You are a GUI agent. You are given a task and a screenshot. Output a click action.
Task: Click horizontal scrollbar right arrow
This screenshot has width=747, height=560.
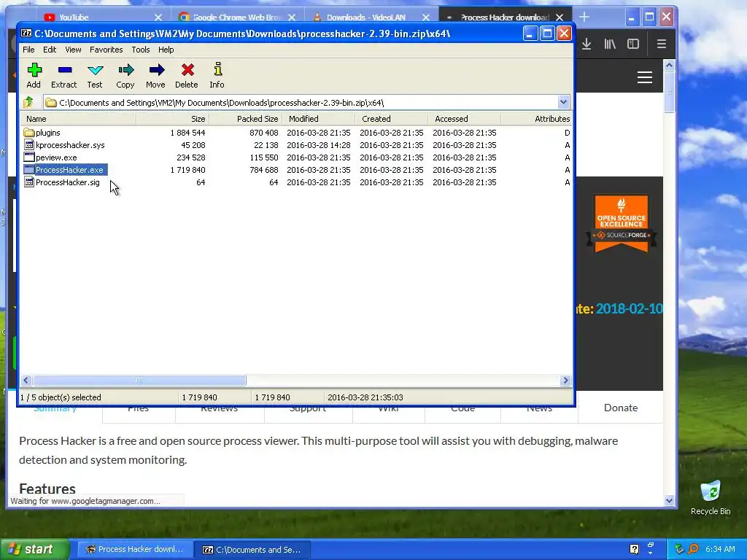click(565, 380)
